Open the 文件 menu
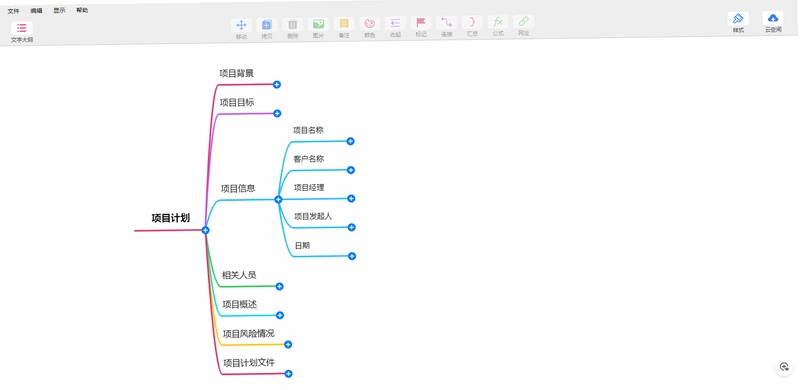800x390 pixels. [13, 11]
